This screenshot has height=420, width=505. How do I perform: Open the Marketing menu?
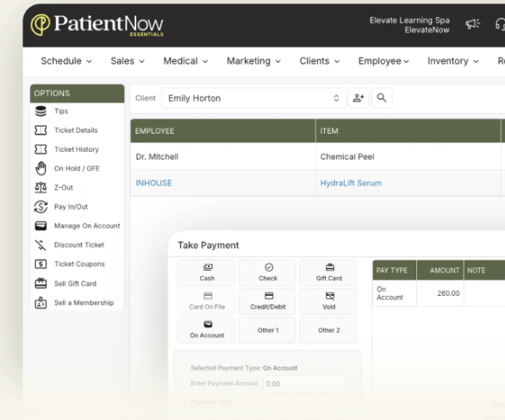click(x=253, y=61)
